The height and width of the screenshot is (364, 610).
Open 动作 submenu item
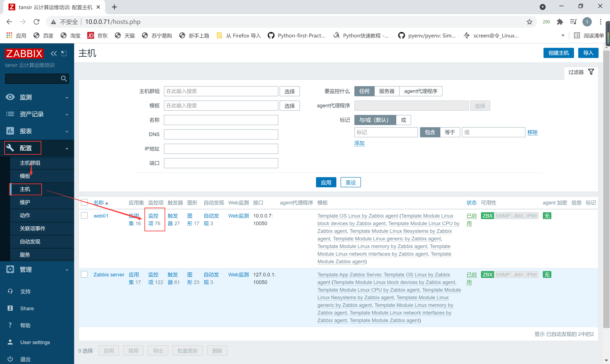click(42, 215)
